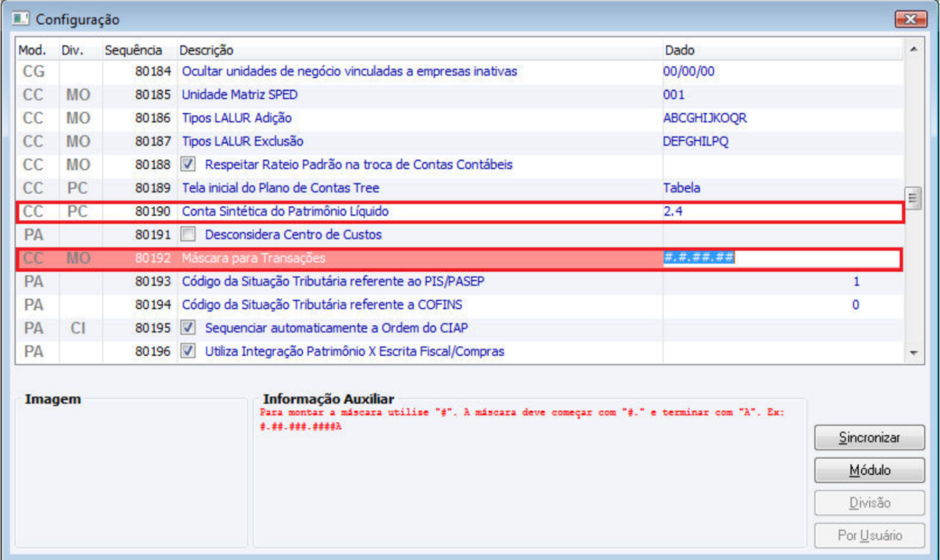The height and width of the screenshot is (560, 940).
Task: Select Tipos LALUR Exclusão row
Action: pyautogui.click(x=460, y=141)
